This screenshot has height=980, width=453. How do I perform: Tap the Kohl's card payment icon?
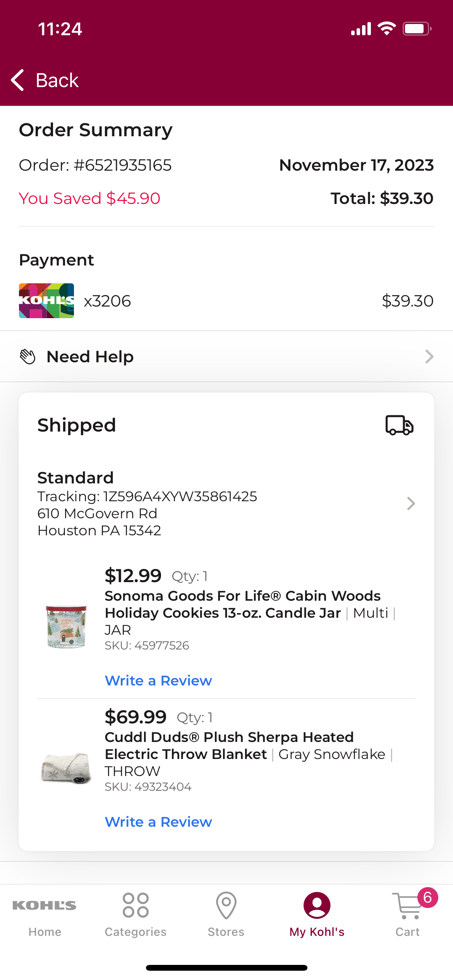click(x=46, y=301)
